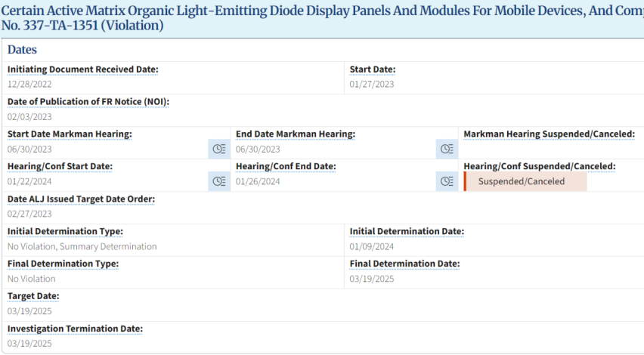The image size is (644, 355).
Task: Click Date of Publication of FR Notice label
Action: (88, 102)
